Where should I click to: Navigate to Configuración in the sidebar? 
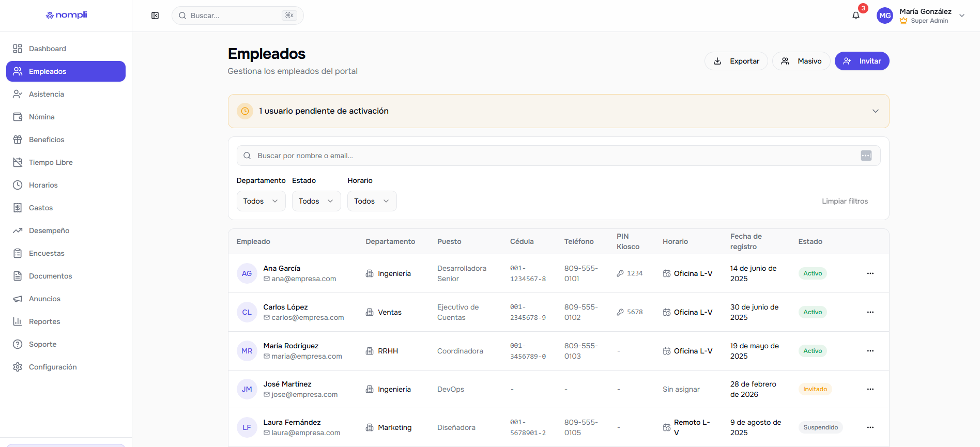click(53, 367)
